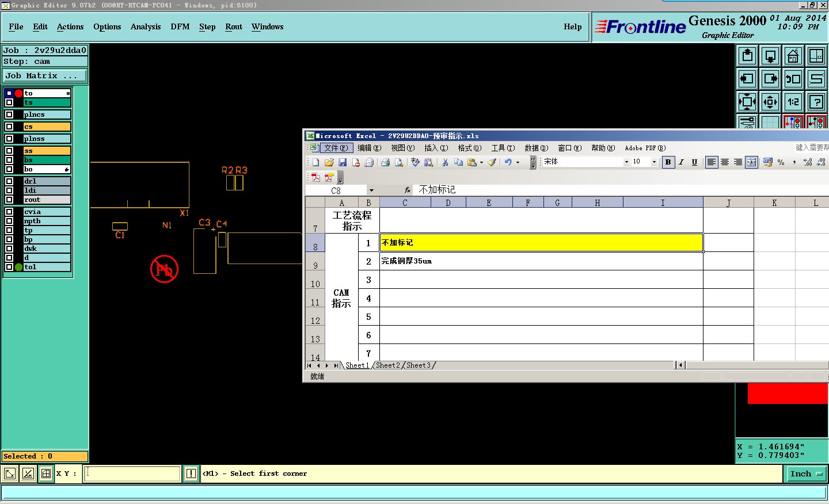Expand the PDF toolbar options arrow

tap(340, 178)
